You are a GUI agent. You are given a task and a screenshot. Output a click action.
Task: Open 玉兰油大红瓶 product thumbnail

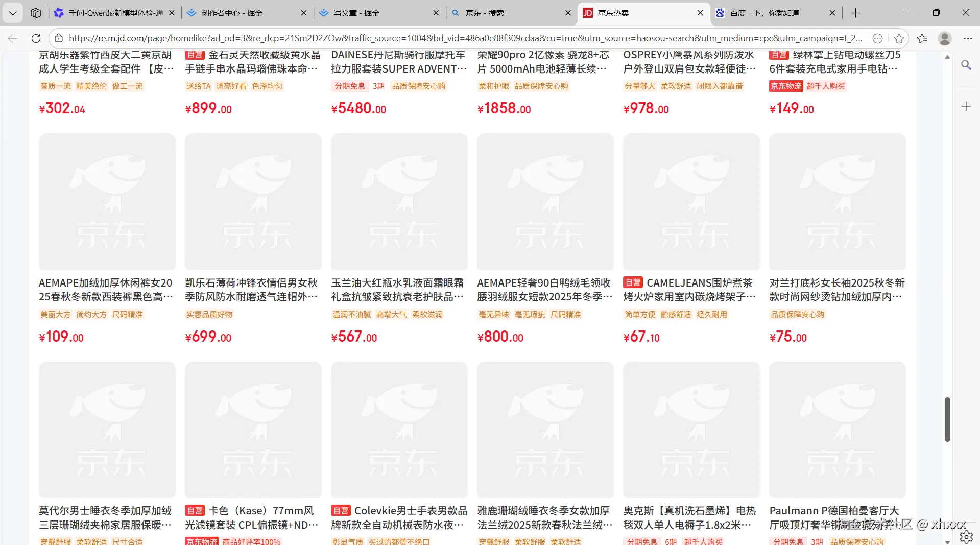click(399, 202)
